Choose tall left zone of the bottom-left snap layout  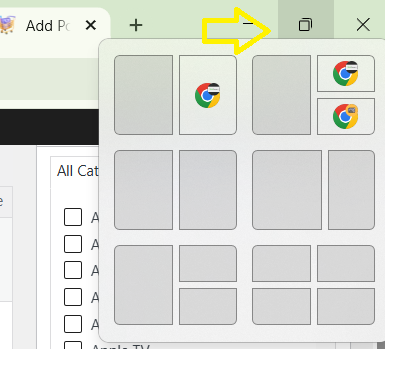tap(143, 285)
